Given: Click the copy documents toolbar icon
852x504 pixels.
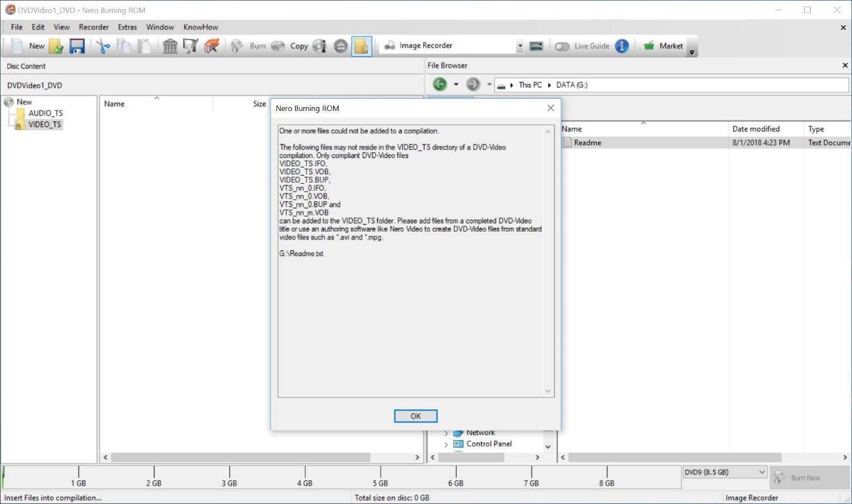Looking at the screenshot, I should click(123, 46).
